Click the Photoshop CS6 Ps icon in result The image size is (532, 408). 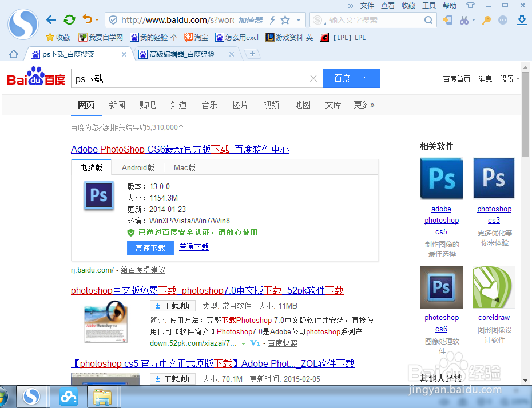[99, 195]
